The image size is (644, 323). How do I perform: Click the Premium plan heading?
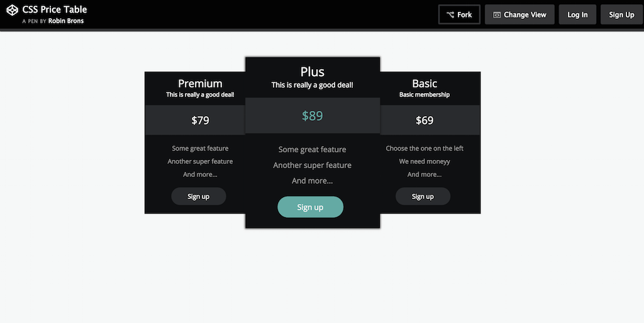pyautogui.click(x=201, y=83)
